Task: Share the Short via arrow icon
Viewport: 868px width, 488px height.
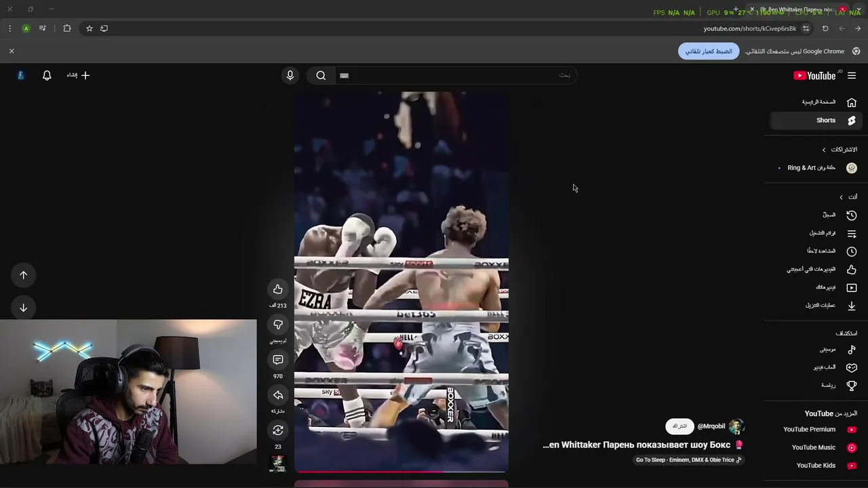Action: pos(278,395)
